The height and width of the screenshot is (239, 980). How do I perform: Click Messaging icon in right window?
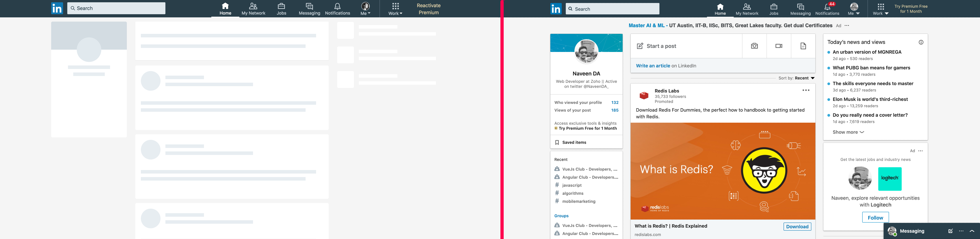800,7
